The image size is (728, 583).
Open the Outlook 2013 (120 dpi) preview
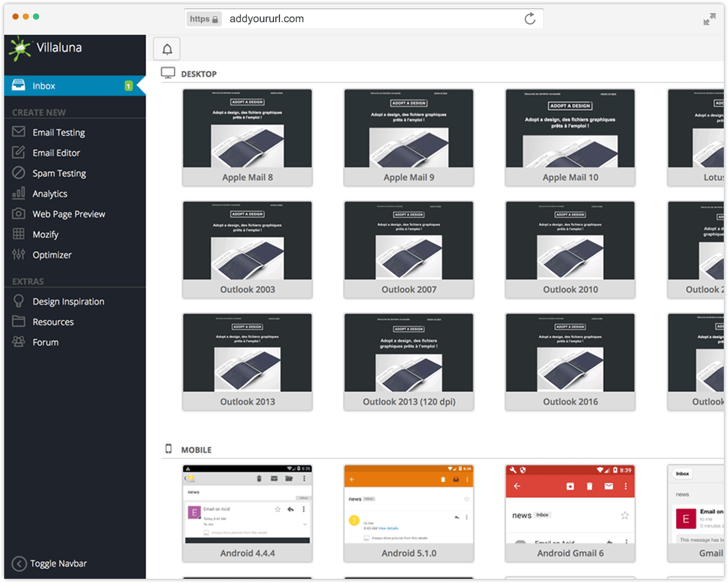409,362
